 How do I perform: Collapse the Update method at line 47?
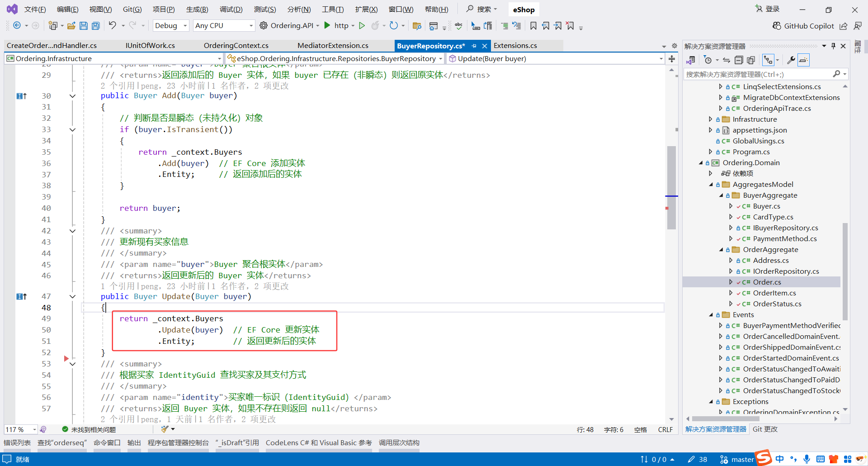tap(72, 296)
